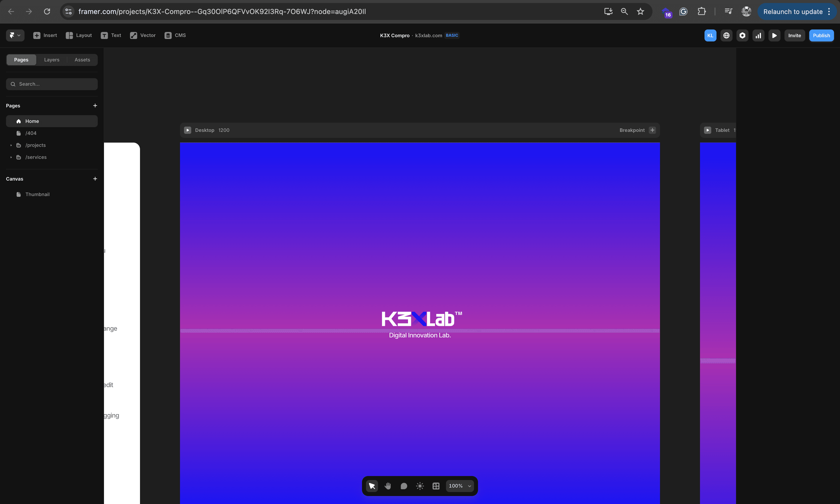The width and height of the screenshot is (840, 504).
Task: Click the grid components icon in bottom toolbar
Action: point(436,486)
